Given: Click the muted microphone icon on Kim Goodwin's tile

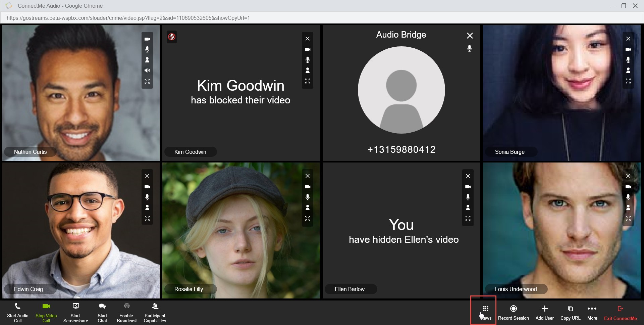Looking at the screenshot, I should (x=172, y=37).
